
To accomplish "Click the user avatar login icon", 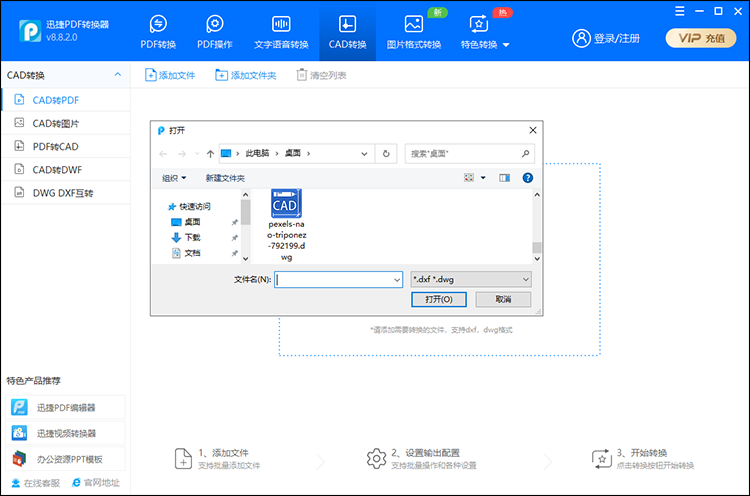I will point(581,38).
